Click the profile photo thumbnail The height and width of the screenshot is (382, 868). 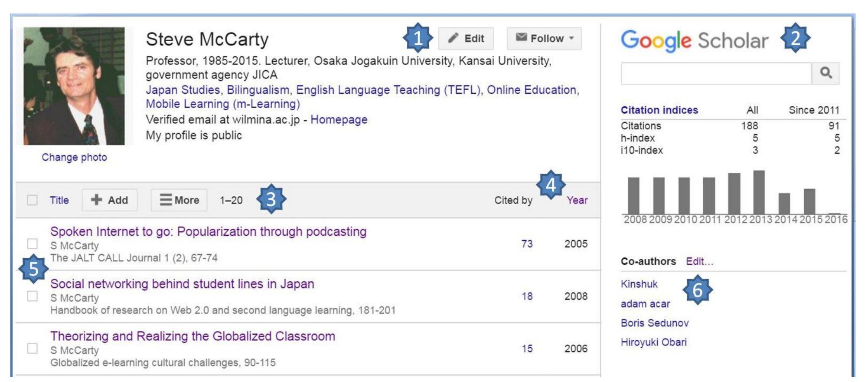74,86
